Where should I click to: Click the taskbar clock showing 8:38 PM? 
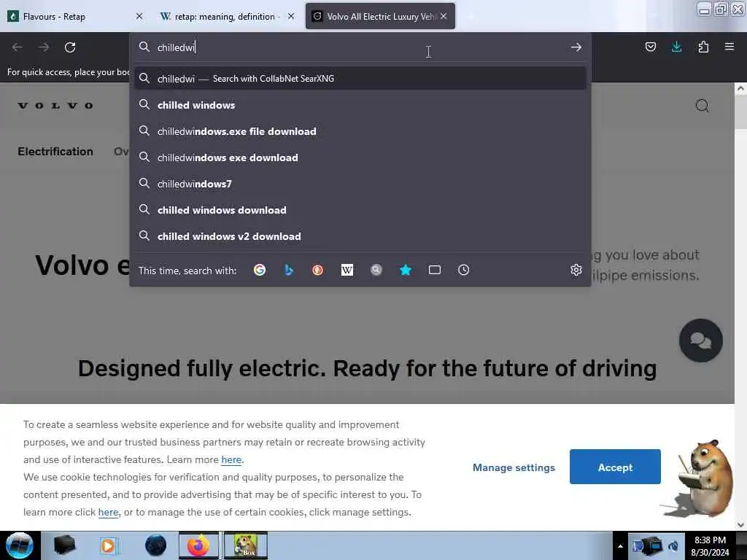710,545
